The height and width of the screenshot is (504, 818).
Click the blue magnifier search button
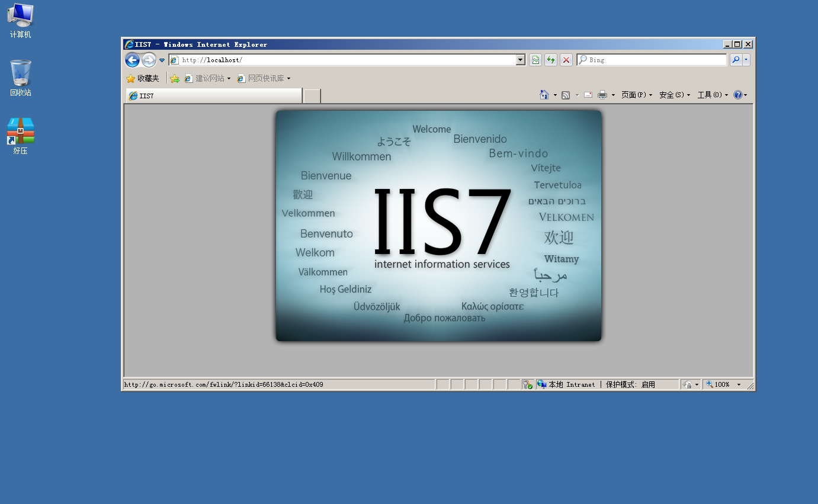point(735,60)
